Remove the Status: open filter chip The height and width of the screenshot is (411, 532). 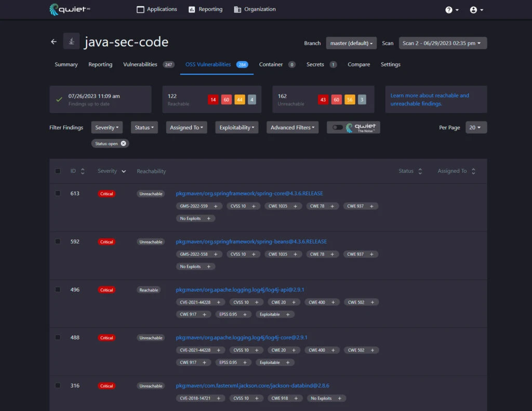point(123,143)
